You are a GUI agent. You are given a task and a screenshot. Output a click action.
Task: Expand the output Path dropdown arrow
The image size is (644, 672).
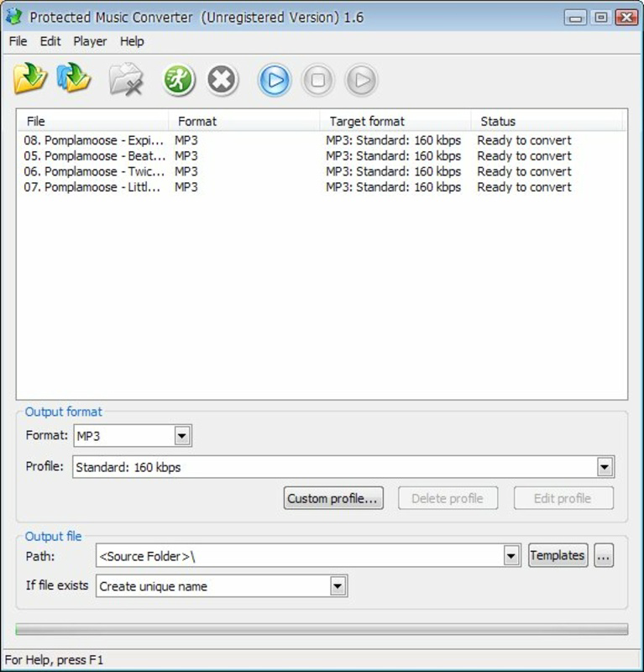tap(511, 556)
